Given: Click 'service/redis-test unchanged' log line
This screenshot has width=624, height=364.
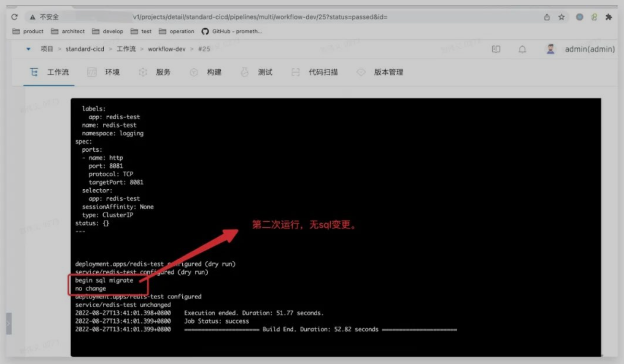Looking at the screenshot, I should [x=123, y=305].
